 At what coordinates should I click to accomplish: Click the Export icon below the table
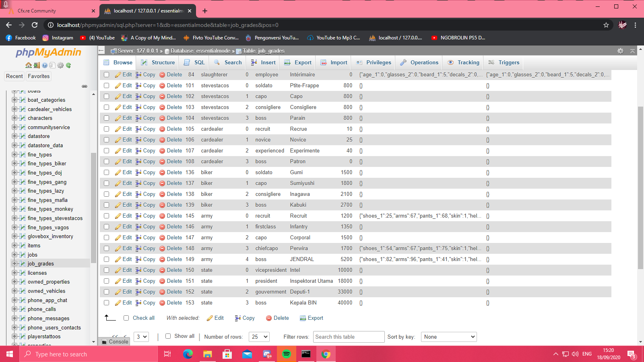click(x=303, y=318)
